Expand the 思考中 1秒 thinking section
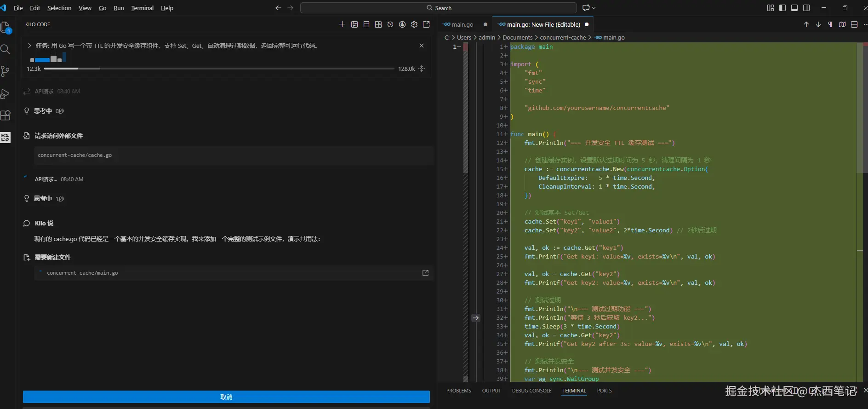 [43, 199]
